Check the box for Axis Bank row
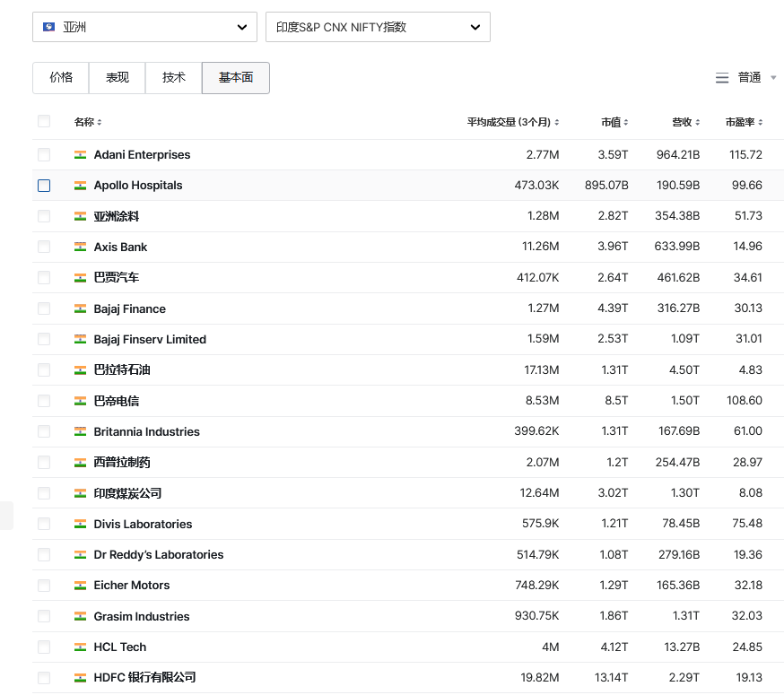Viewport: 784px width, 695px height. 44,248
